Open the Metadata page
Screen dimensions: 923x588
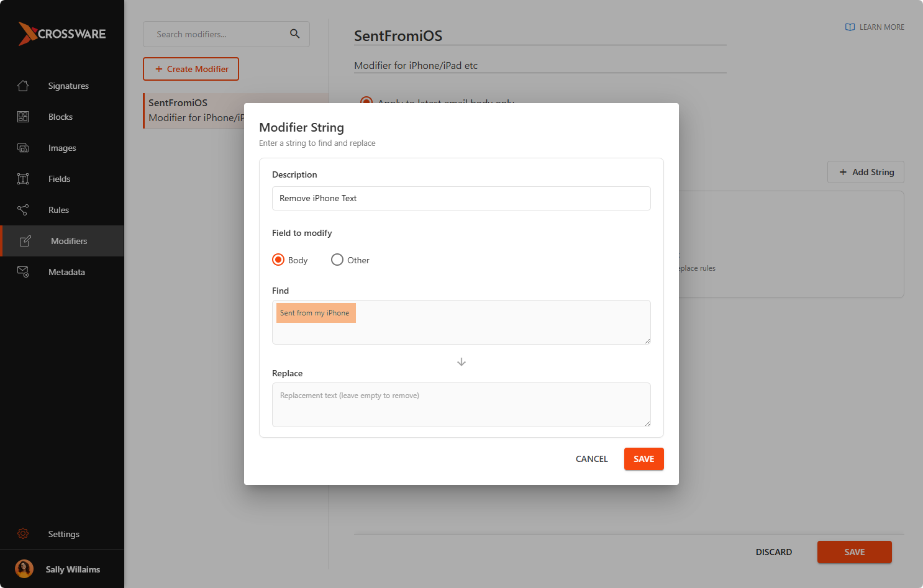pyautogui.click(x=62, y=272)
